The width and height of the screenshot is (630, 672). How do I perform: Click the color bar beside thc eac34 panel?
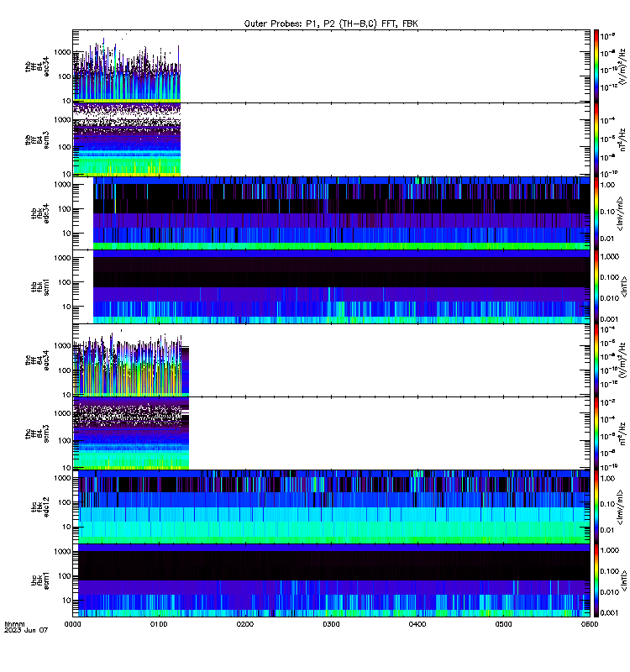point(596,360)
